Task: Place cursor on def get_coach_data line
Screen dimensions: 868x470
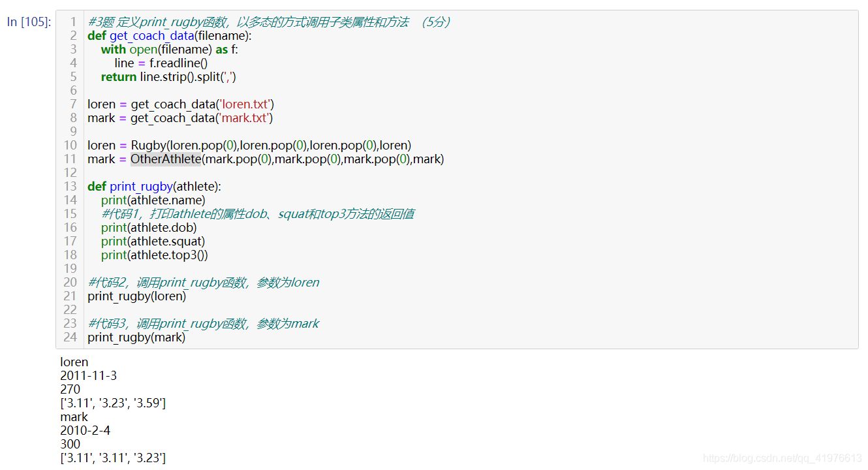Action: 170,35
